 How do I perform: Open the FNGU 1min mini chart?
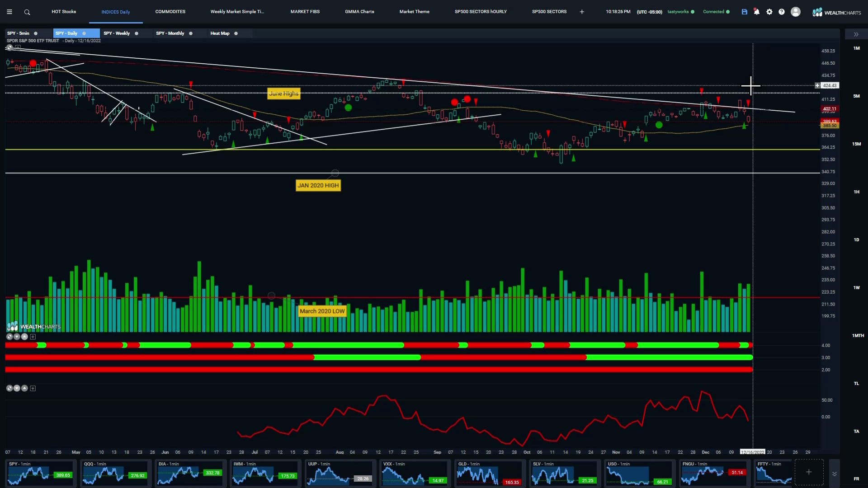[x=714, y=473]
